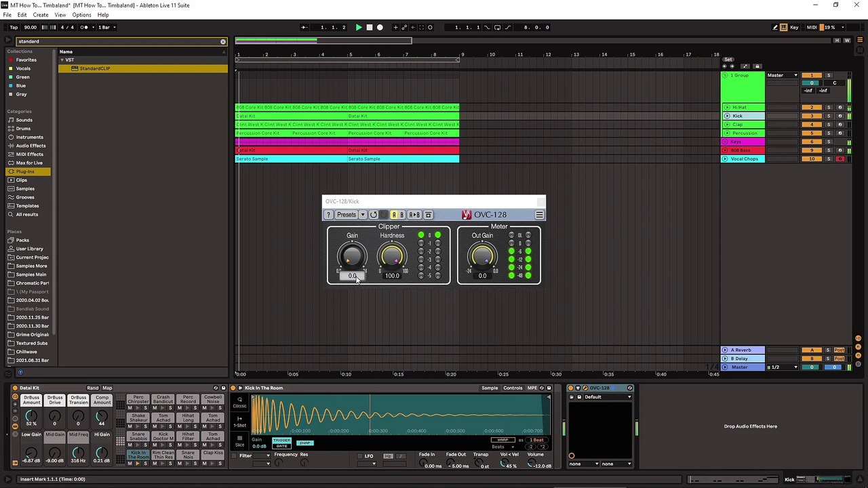Click the OVC-128 redo arrow icon
Viewport: 868px width, 488px height.
point(383,215)
